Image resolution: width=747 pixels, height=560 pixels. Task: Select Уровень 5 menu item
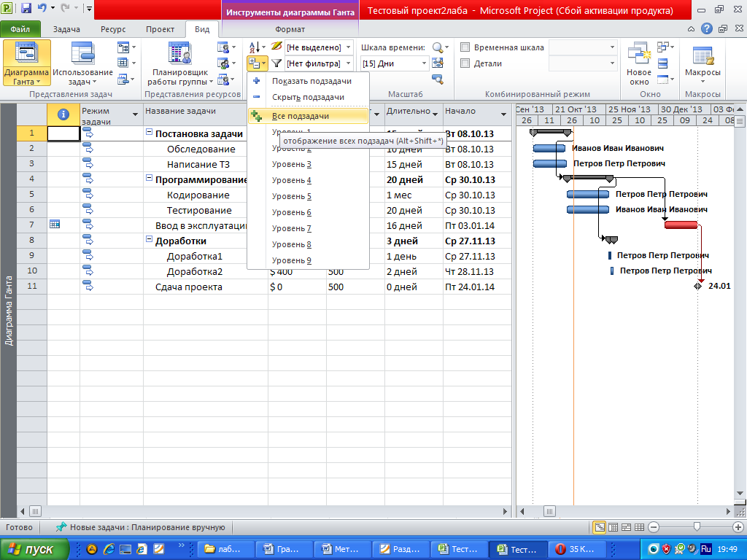click(308, 196)
